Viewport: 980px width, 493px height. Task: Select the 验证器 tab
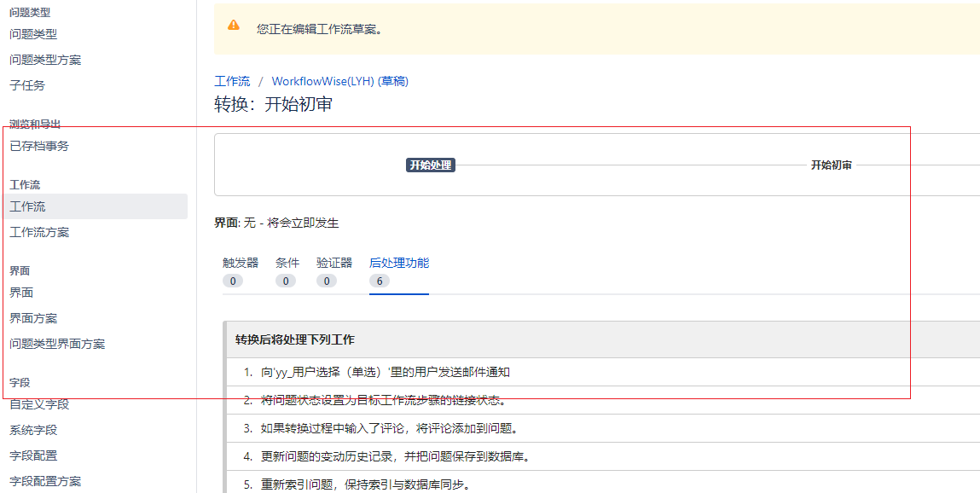click(x=334, y=263)
